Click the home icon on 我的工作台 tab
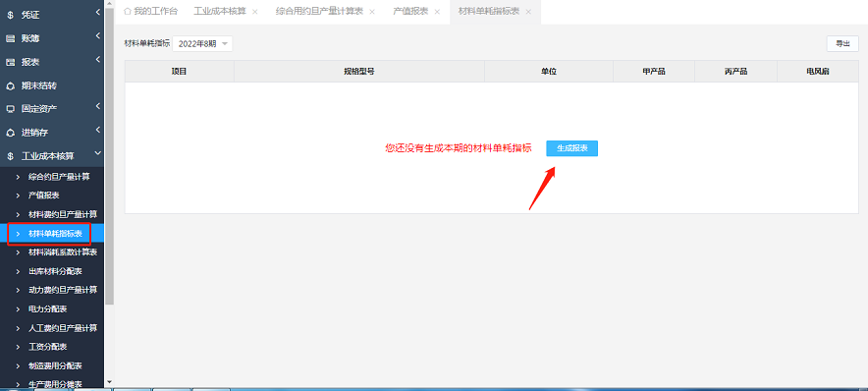 pos(128,11)
